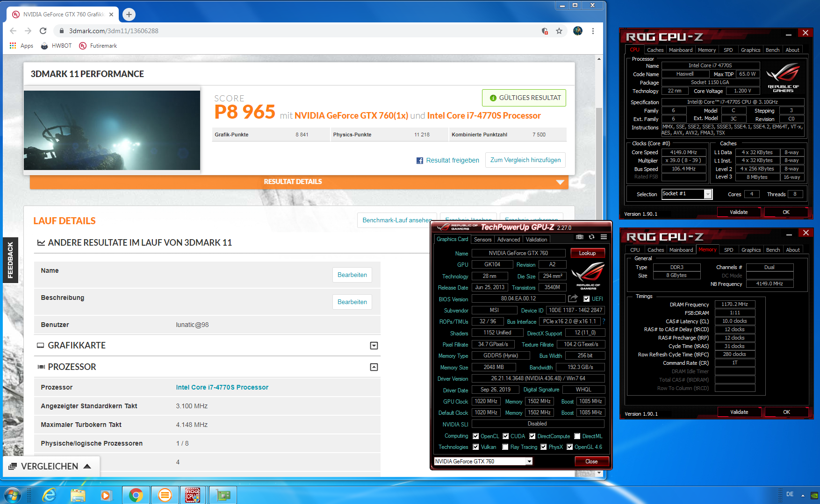This screenshot has height=504, width=820.
Task: Toggle the UEFI checkbox in GPU-Z
Action: pos(586,299)
